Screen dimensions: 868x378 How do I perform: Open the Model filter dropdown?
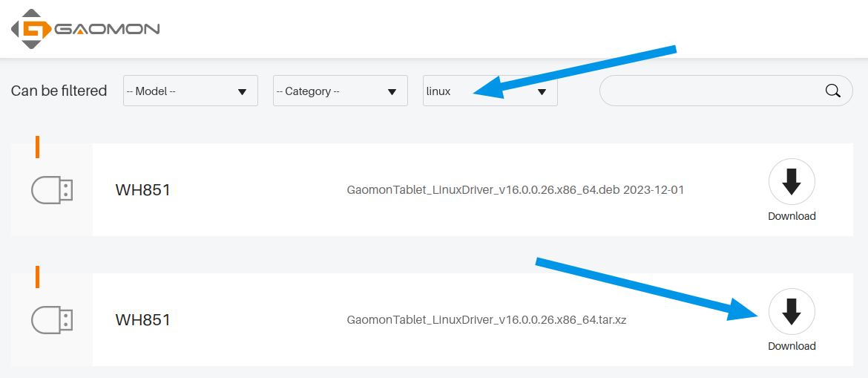point(191,91)
